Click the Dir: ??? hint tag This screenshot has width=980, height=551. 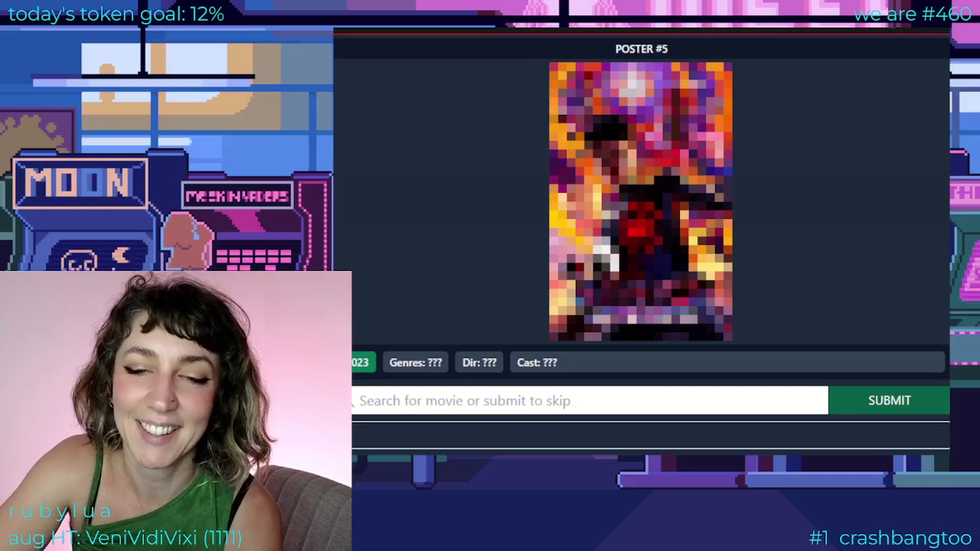point(479,362)
